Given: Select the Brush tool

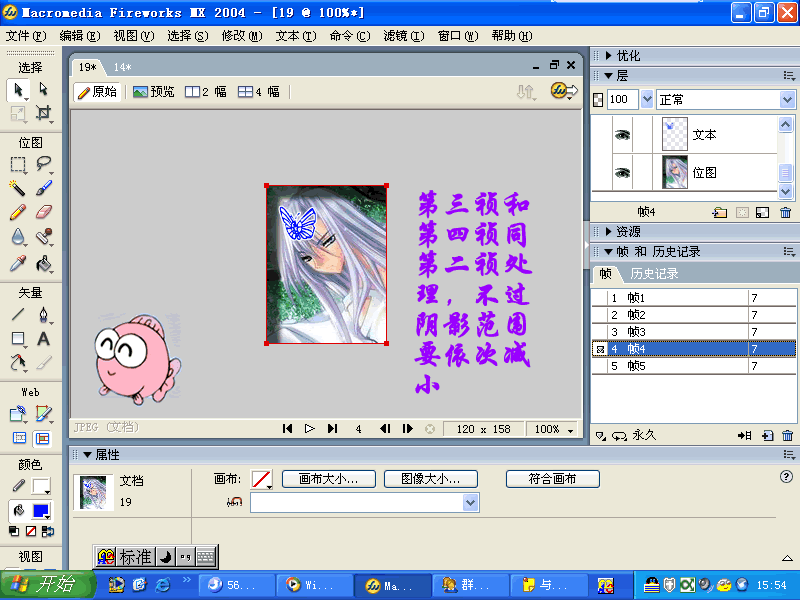Looking at the screenshot, I should [x=44, y=188].
